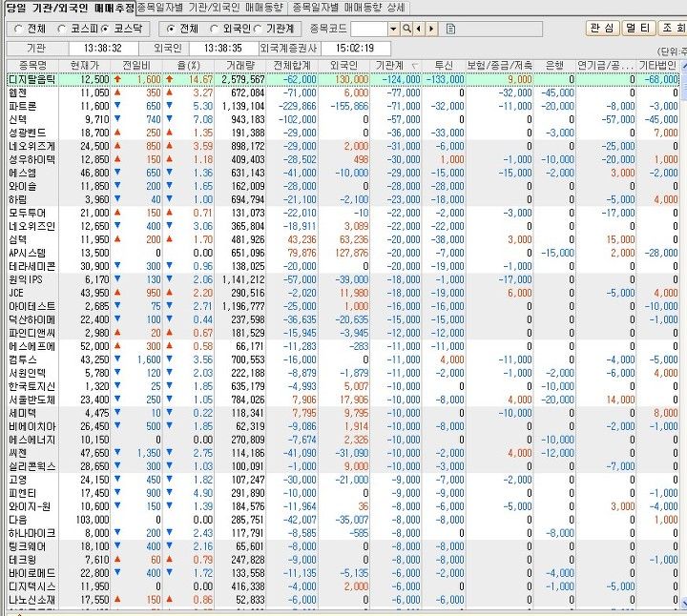687x616 pixels.
Task: Select the 네오위즈게 stock name
Action: 32,146
